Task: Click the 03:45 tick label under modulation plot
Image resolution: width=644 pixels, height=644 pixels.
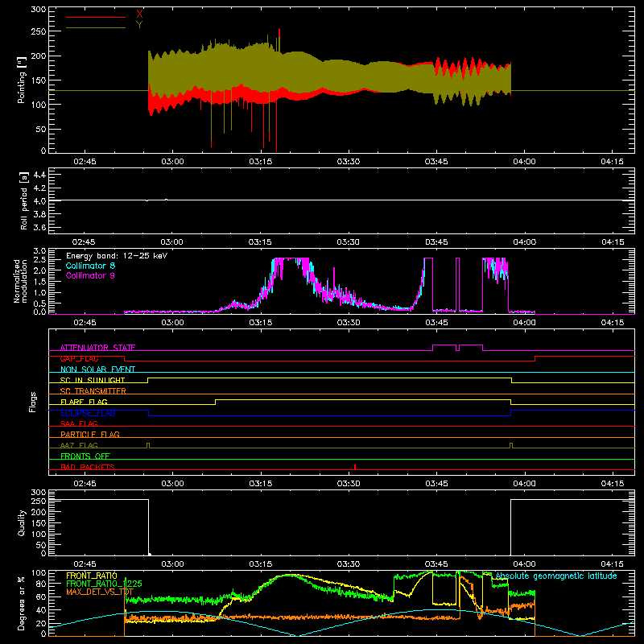Action: click(436, 323)
